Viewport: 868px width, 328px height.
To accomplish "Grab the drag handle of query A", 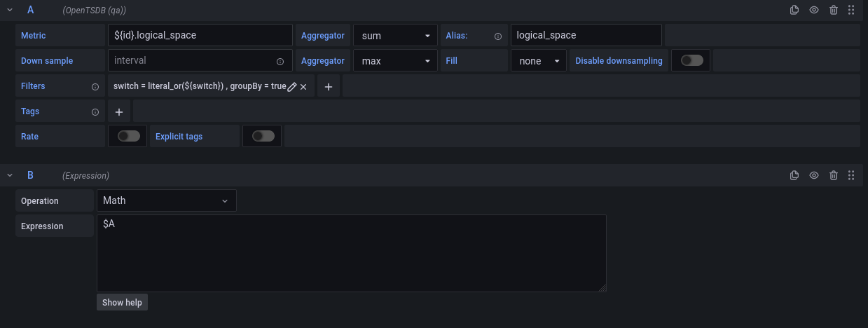I will tap(851, 10).
